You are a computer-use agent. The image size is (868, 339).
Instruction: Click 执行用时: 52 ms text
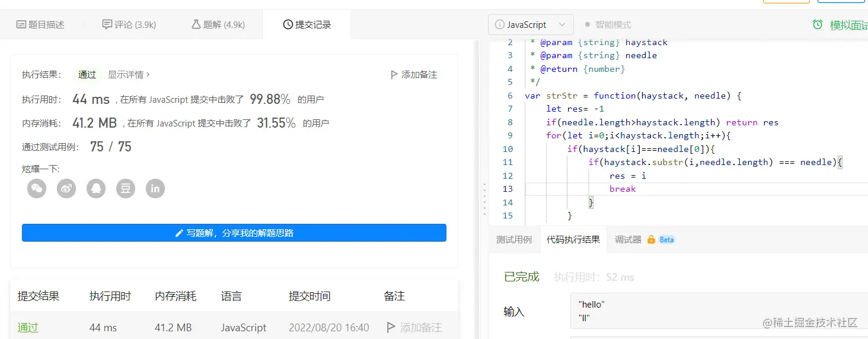594,277
